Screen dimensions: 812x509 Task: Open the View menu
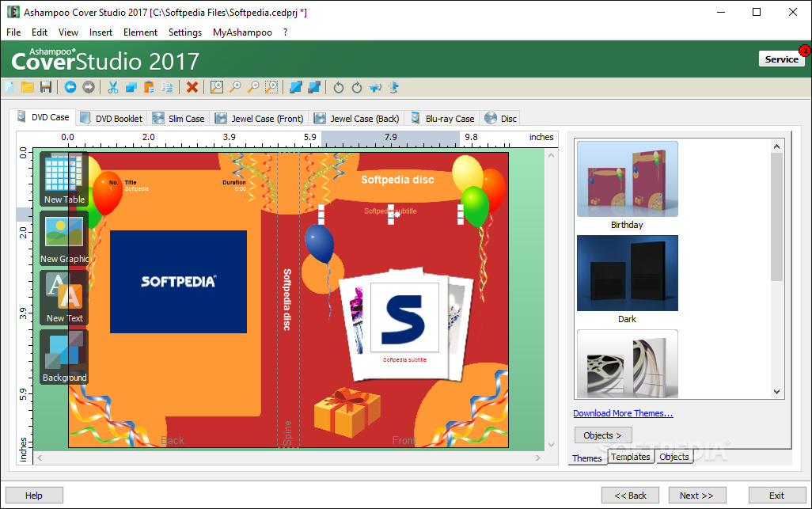coord(68,32)
